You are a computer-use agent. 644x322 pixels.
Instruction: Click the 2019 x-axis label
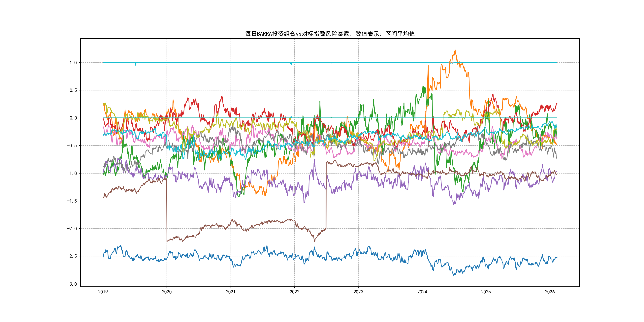pyautogui.click(x=103, y=292)
